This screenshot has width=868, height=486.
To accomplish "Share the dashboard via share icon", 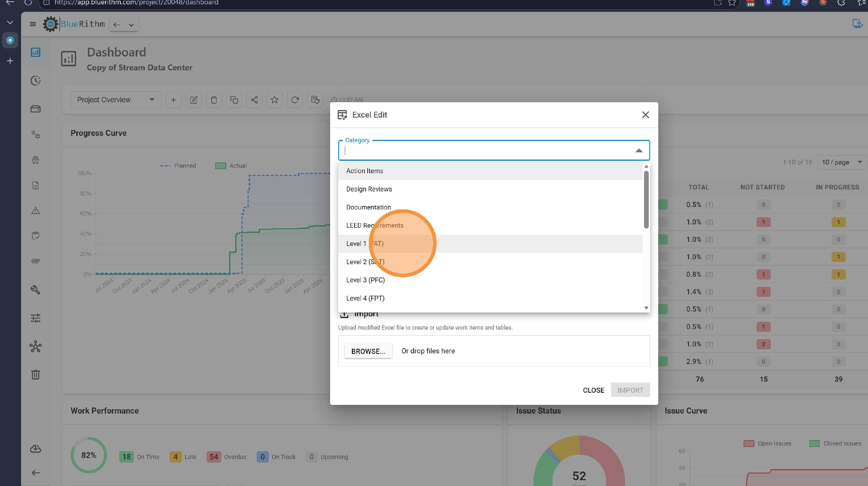I will pos(254,100).
